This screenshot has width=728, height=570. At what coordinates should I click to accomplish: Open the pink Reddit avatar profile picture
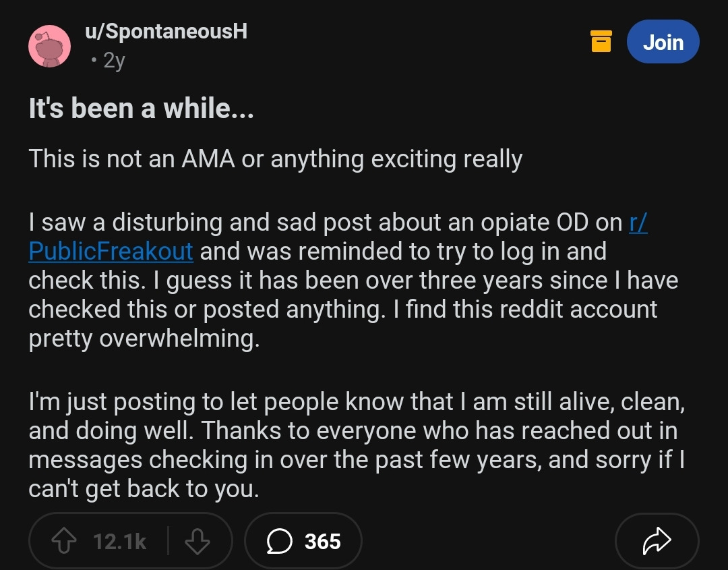[49, 47]
